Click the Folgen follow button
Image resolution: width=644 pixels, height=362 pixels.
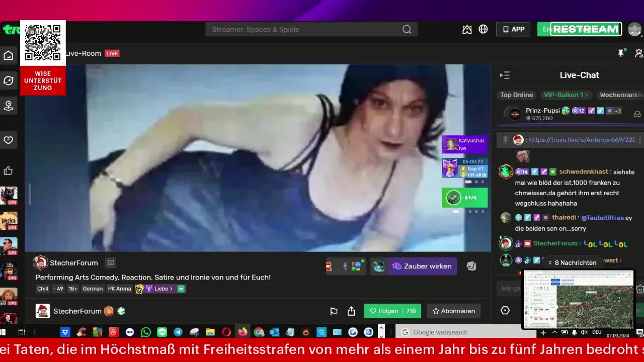[x=392, y=311]
